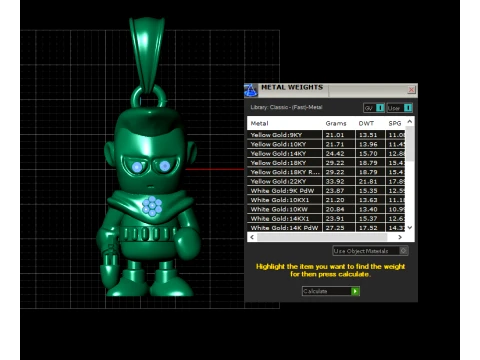Click the 20.84 grams value
This screenshot has width=480, height=360.
point(335,209)
